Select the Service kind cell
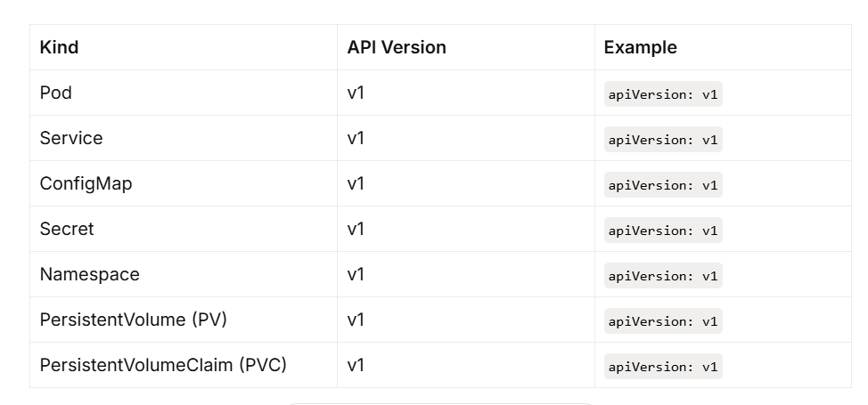The height and width of the screenshot is (405, 868). pyautogui.click(x=71, y=138)
